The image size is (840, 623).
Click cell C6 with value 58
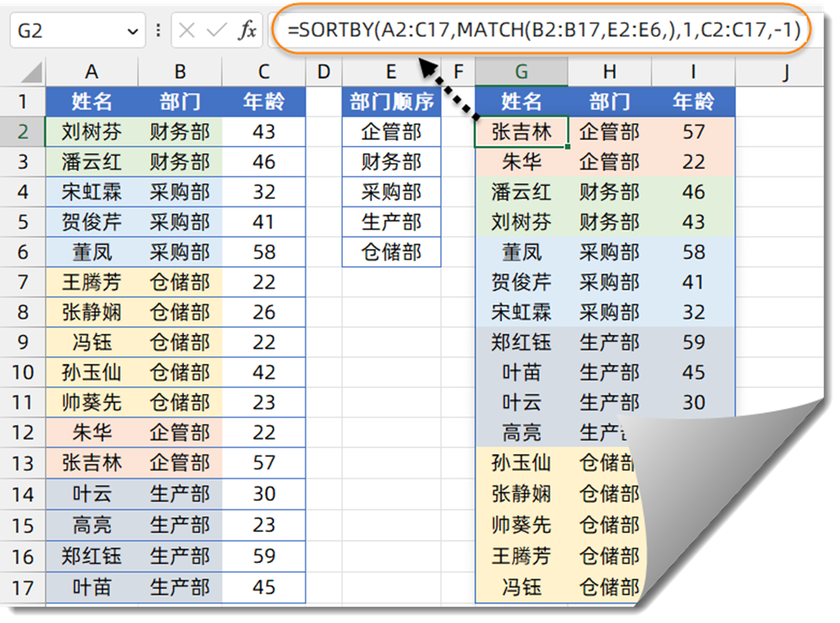click(x=264, y=252)
